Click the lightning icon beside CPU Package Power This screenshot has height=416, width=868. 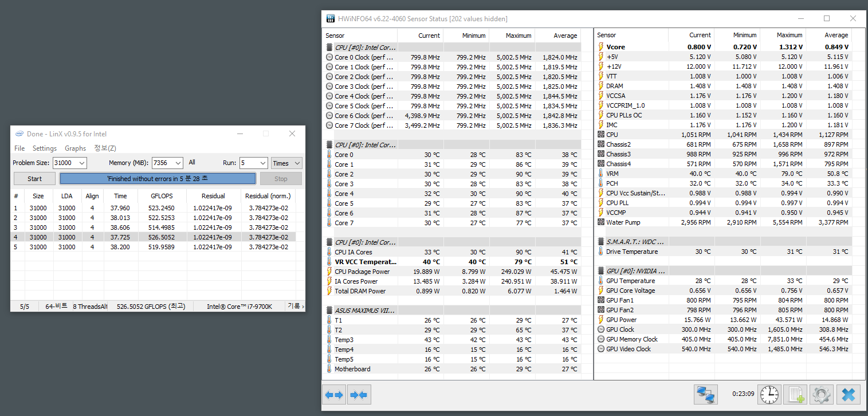pyautogui.click(x=329, y=272)
